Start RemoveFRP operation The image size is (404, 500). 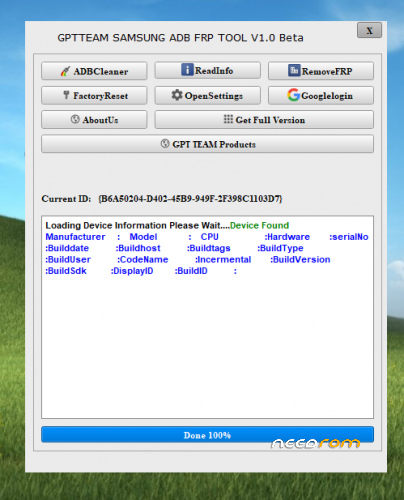(321, 71)
